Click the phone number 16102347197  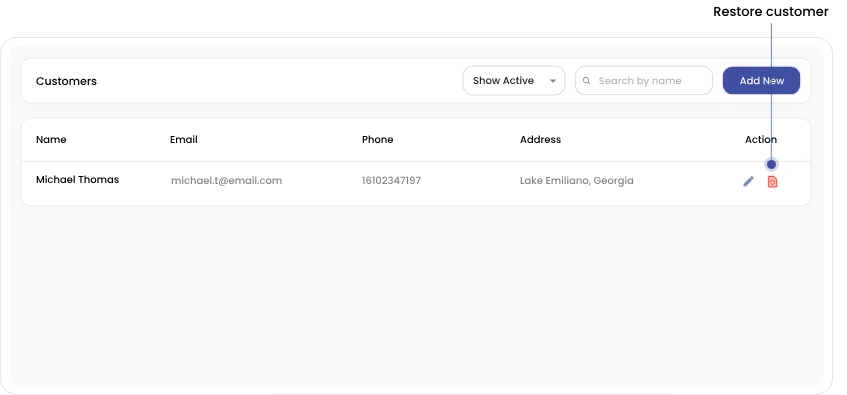tap(391, 180)
